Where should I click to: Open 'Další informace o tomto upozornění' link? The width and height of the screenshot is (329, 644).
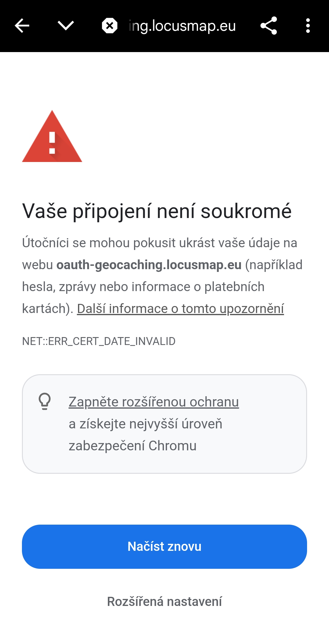click(x=180, y=309)
